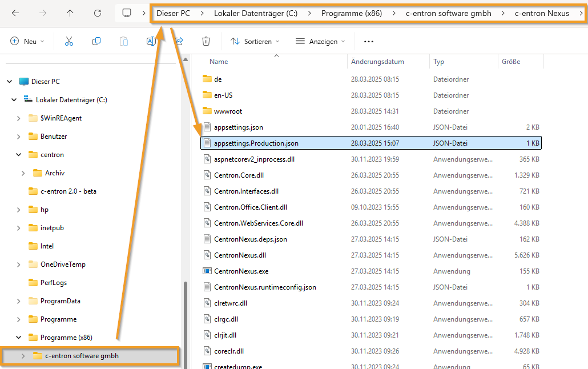Click the Cut scissors icon
This screenshot has width=588, height=369.
click(x=69, y=41)
